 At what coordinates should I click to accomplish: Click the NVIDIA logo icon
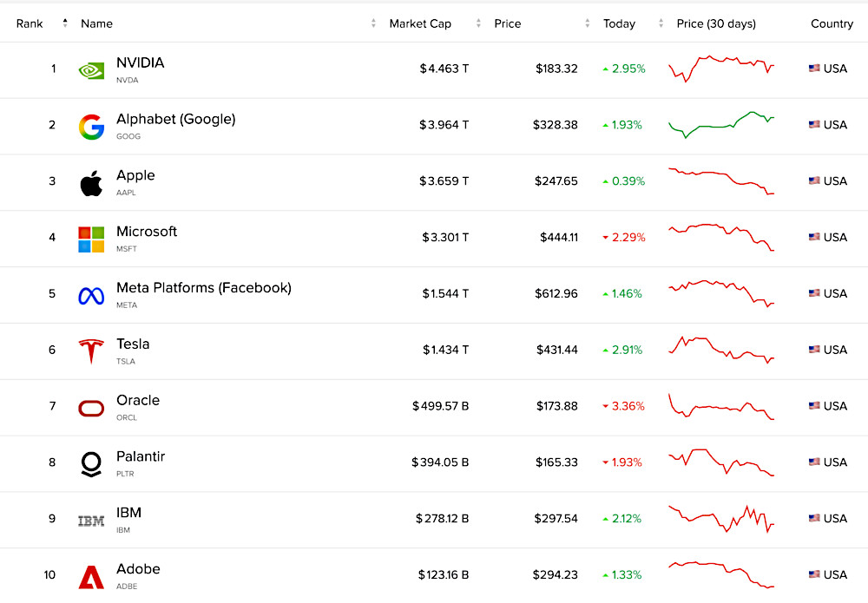click(x=91, y=70)
